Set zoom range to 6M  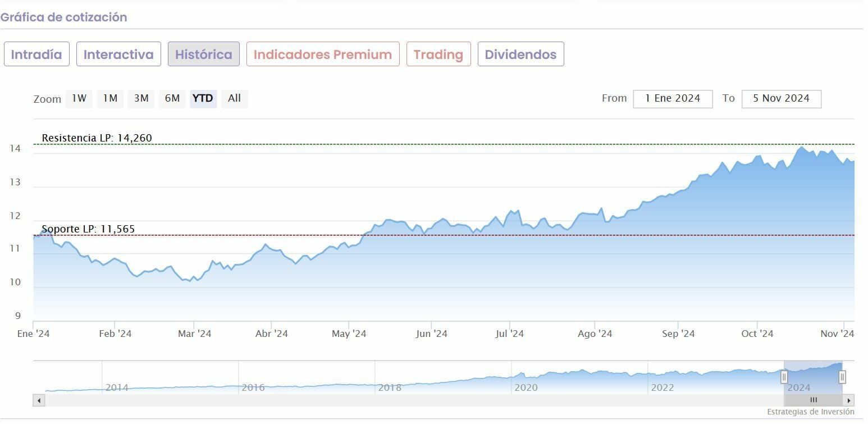pyautogui.click(x=172, y=98)
